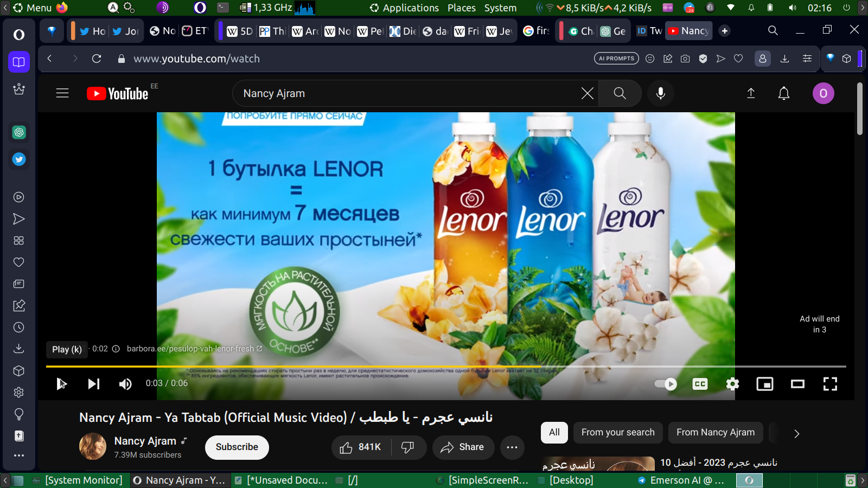Switch the player to miniplayer
Image resolution: width=868 pixels, height=488 pixels.
(765, 384)
